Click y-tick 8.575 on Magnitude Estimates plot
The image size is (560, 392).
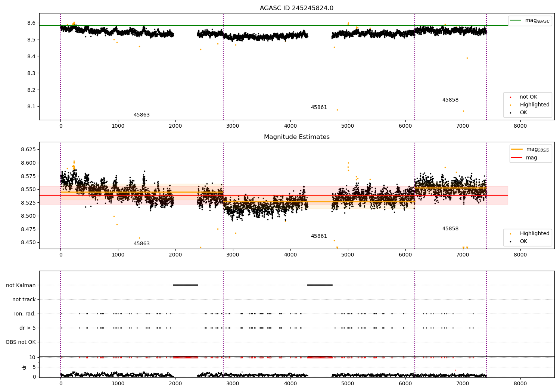[29, 176]
